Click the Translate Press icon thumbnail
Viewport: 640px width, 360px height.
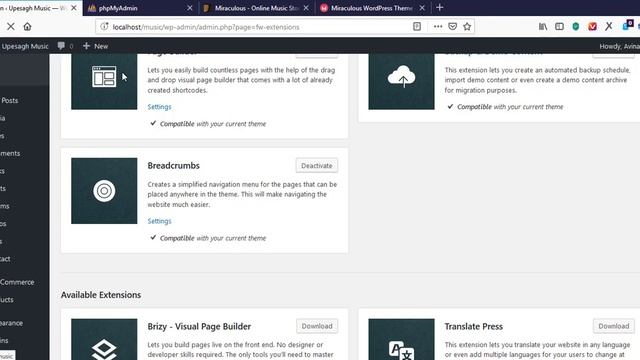pos(401,339)
